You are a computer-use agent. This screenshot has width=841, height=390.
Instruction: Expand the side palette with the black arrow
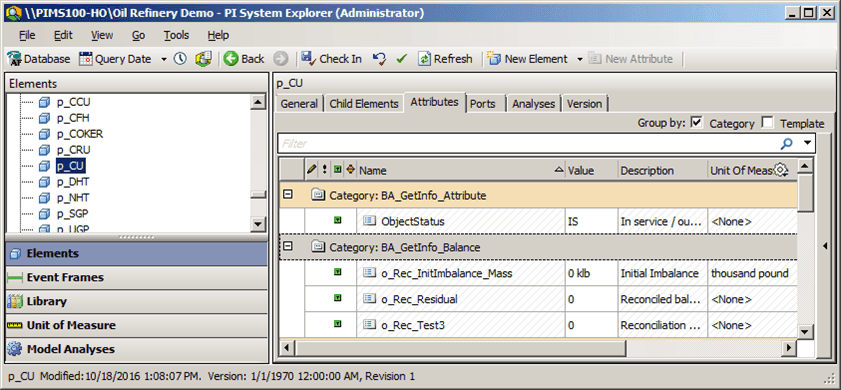pos(826,245)
